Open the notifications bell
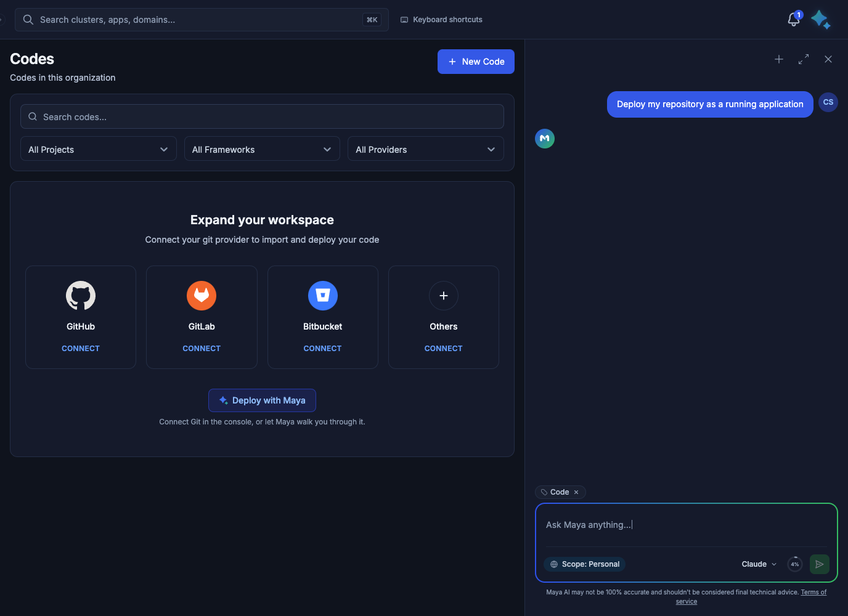 click(794, 20)
